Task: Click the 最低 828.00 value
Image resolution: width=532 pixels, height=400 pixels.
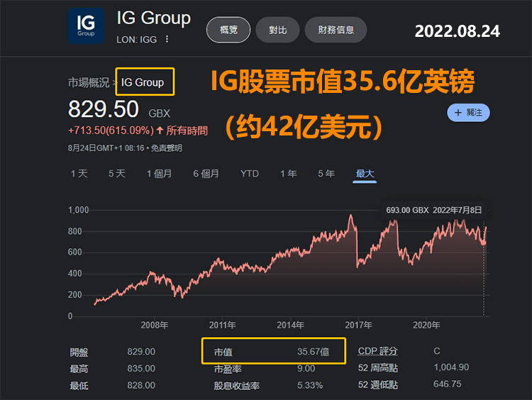Action: [141, 385]
